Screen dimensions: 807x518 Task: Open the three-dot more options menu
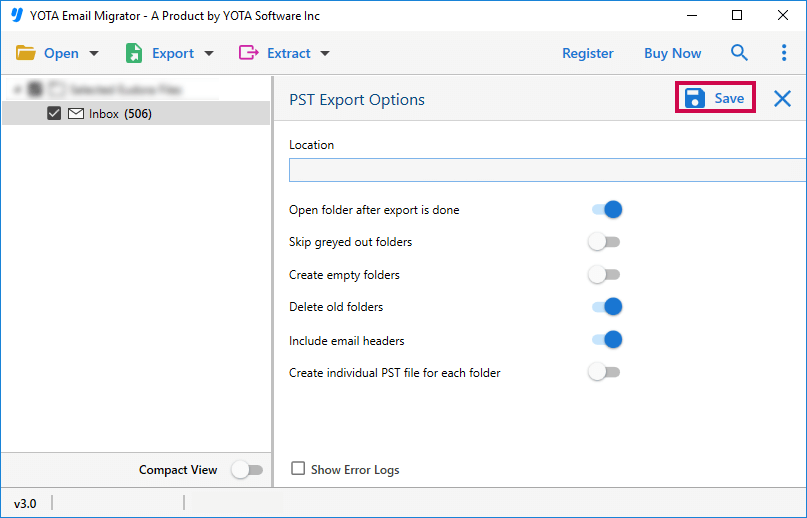(783, 53)
